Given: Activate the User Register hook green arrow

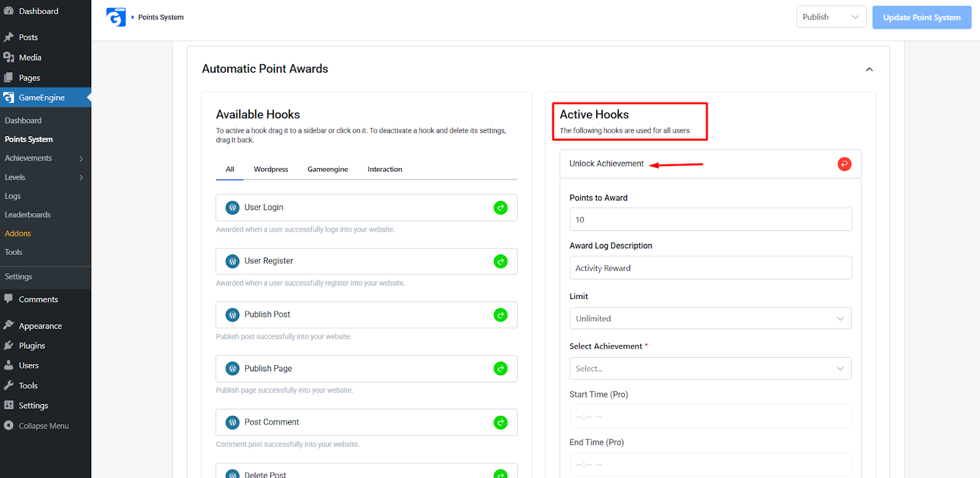Looking at the screenshot, I should [x=500, y=262].
